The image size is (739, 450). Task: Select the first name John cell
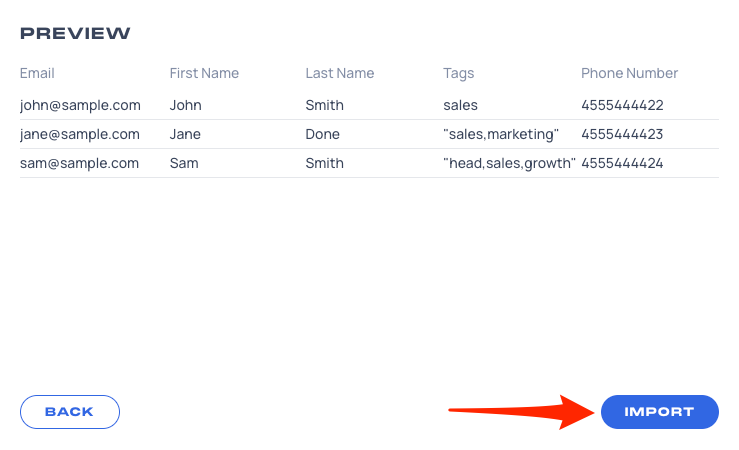pos(185,105)
